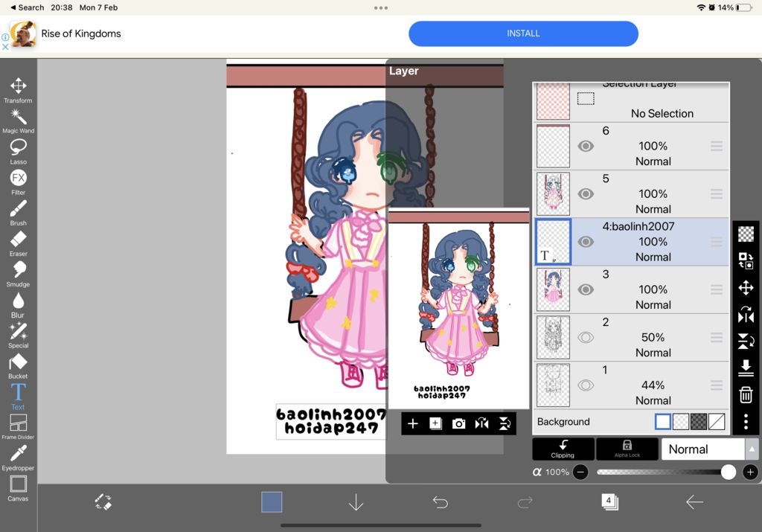Tap the three-dot multitasking indicator at the top
762x532 pixels.
pos(381,7)
